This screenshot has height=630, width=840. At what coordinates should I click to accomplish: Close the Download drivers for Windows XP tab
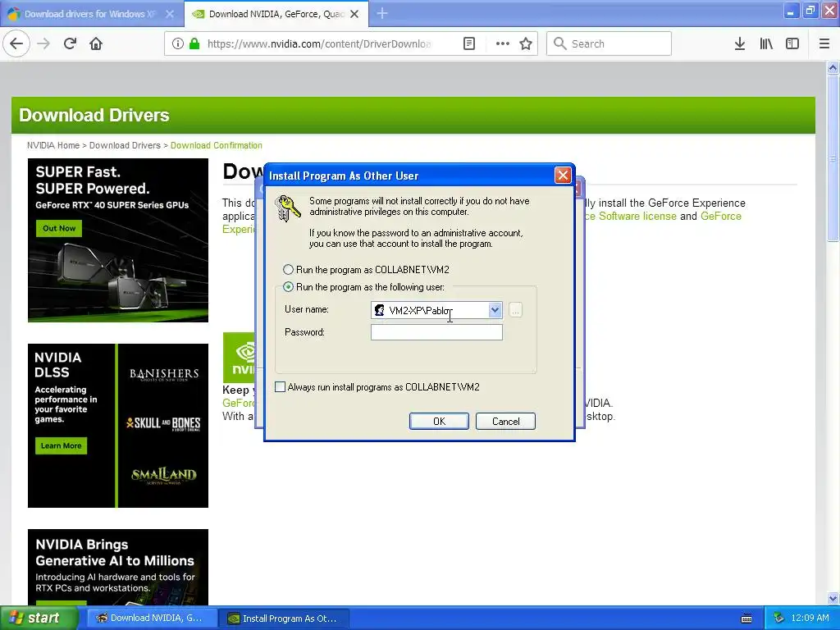click(170, 14)
